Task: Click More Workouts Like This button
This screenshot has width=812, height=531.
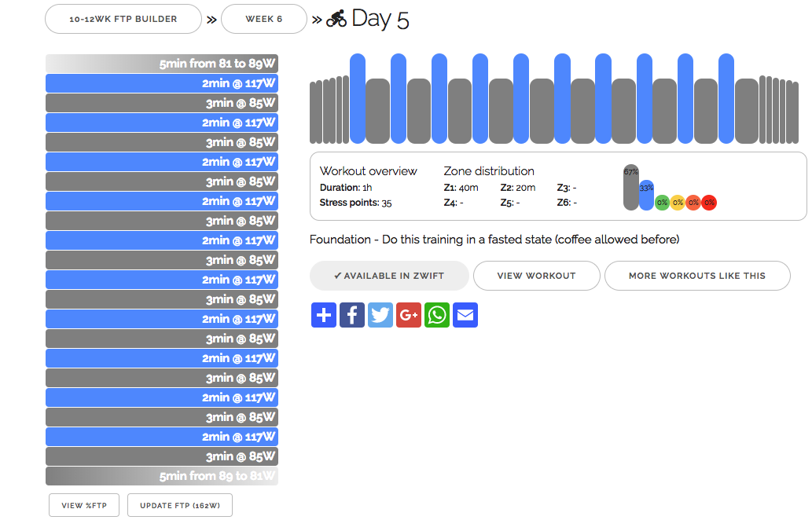Action: (696, 276)
